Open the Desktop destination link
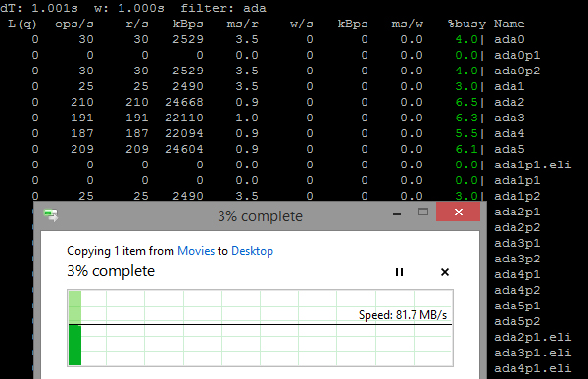 tap(252, 251)
